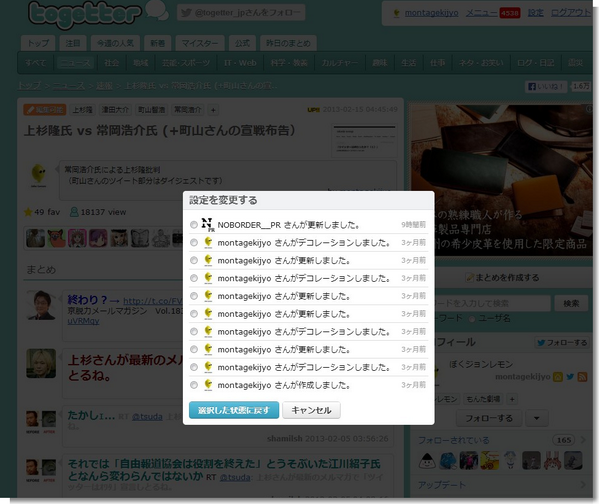Select radio for montagekijyo さんが作成しました
This screenshot has height=504, width=599.
[194, 385]
